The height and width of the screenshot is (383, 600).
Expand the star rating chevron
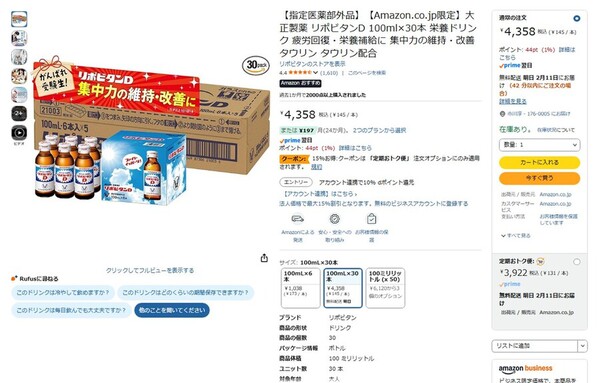(x=315, y=72)
